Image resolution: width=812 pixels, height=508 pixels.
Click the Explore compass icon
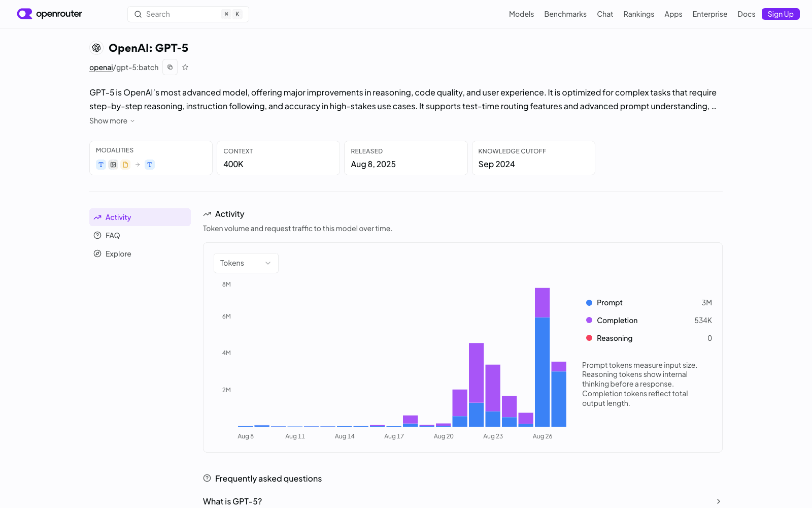[x=97, y=253]
